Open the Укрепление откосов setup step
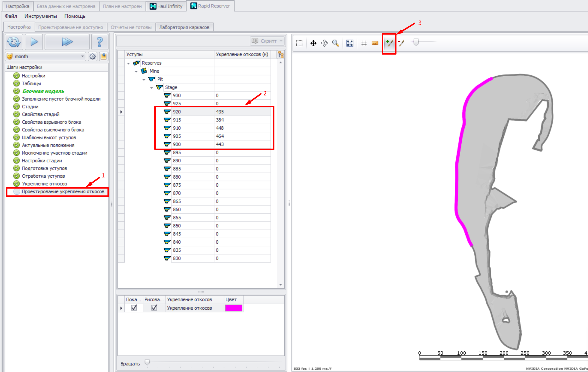This screenshot has width=588, height=372. tap(44, 184)
